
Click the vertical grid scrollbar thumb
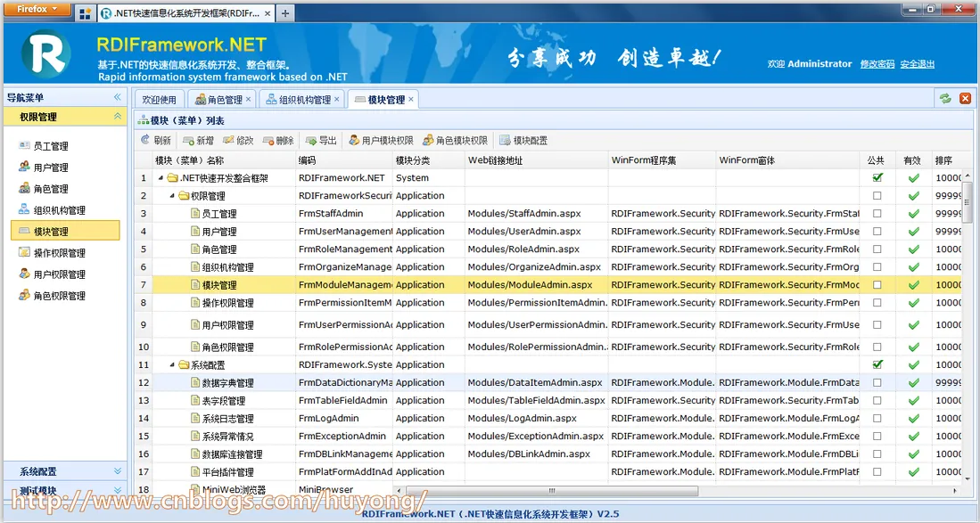point(968,201)
